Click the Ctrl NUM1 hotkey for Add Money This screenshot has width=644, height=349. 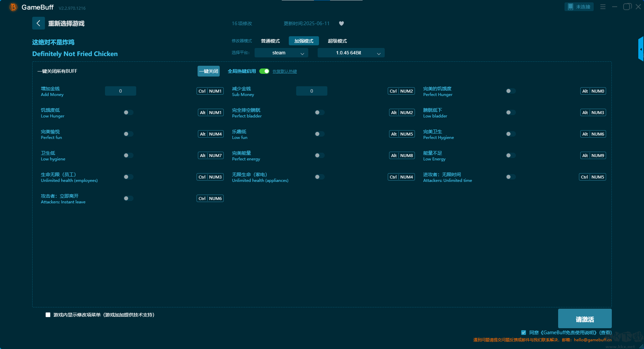[x=210, y=91]
